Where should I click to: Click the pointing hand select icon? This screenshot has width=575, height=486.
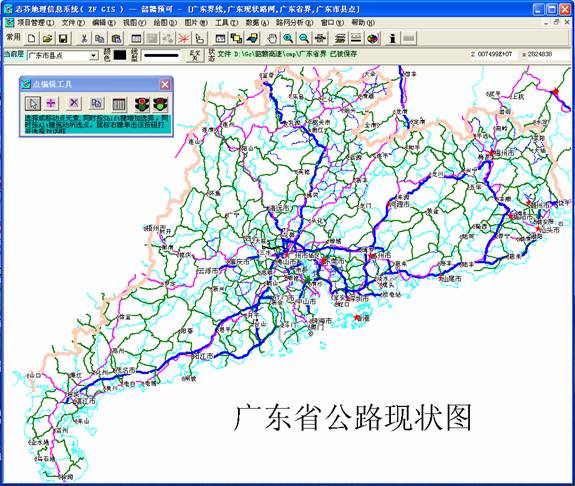(199, 38)
